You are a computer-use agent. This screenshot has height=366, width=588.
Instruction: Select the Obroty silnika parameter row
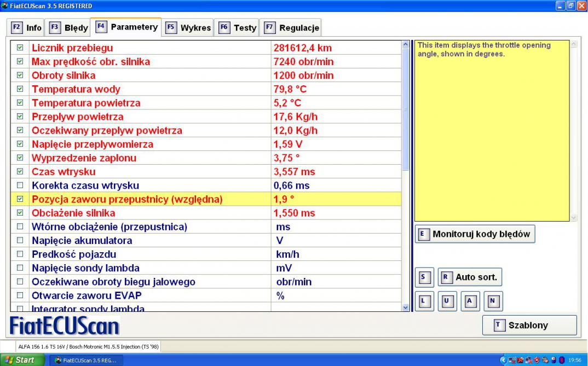pyautogui.click(x=64, y=75)
